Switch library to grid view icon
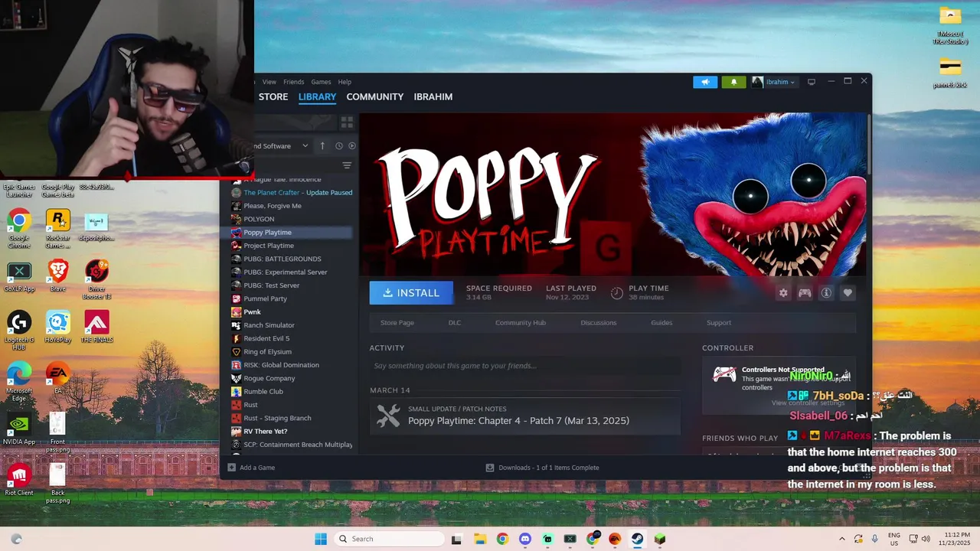Viewport: 980px width, 551px height. pos(347,122)
